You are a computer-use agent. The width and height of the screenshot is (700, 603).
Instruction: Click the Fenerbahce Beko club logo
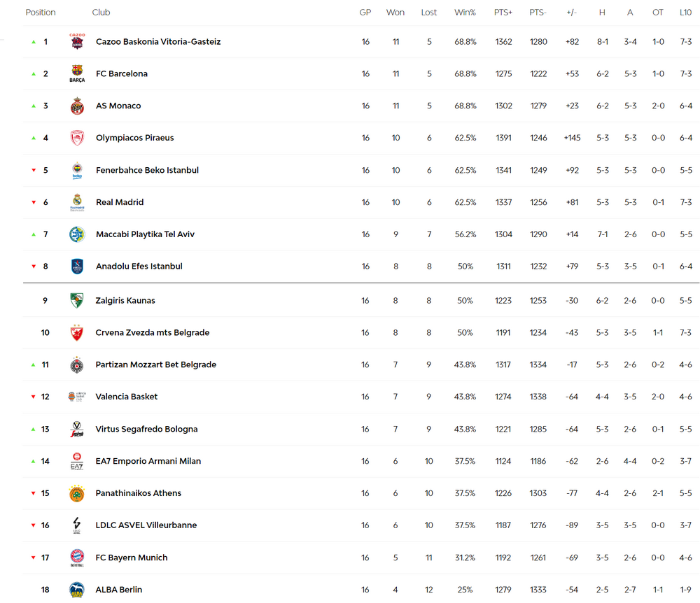pos(77,170)
